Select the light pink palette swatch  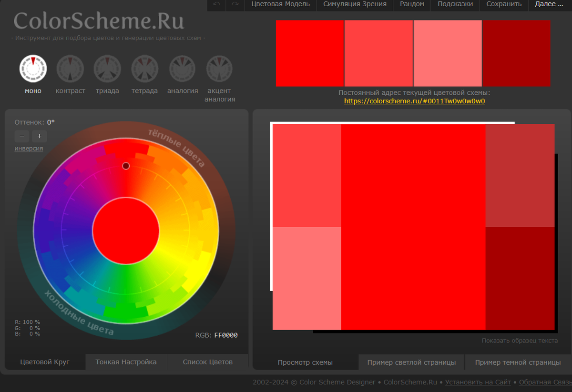pyautogui.click(x=447, y=53)
